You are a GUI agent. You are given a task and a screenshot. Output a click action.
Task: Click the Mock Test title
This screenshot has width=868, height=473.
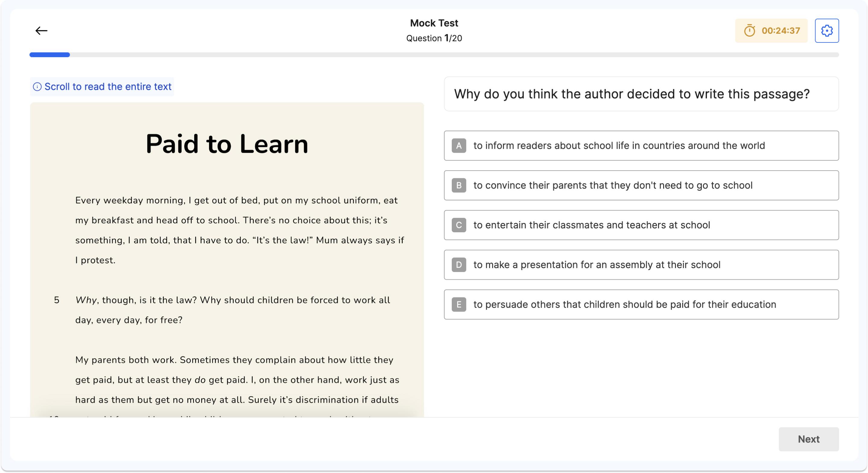pos(434,23)
